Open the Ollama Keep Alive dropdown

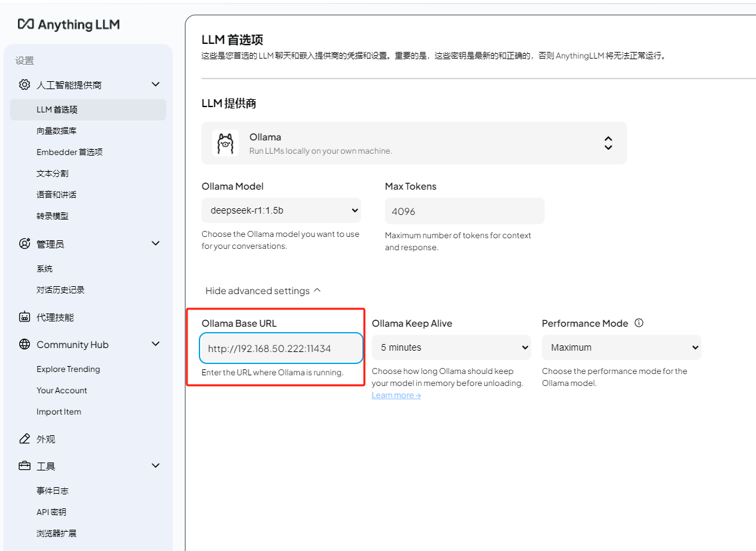[x=451, y=347]
